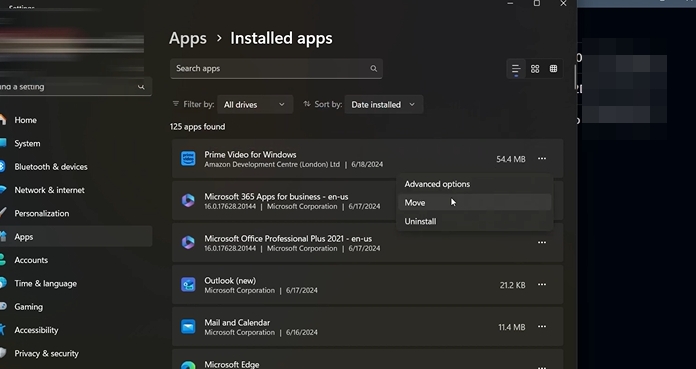Screen dimensions: 696x369
Task: Click the search icon in Find a setting
Action: [141, 87]
